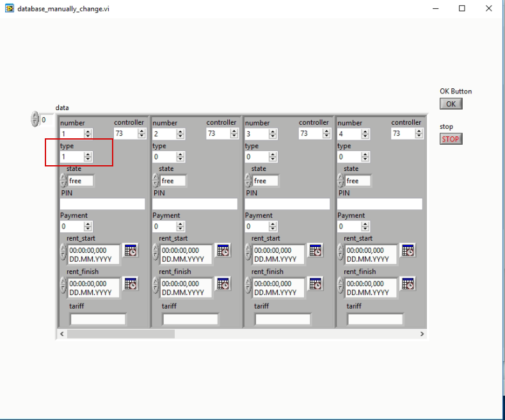Open rent_finish calendar picker in second record

(223, 284)
